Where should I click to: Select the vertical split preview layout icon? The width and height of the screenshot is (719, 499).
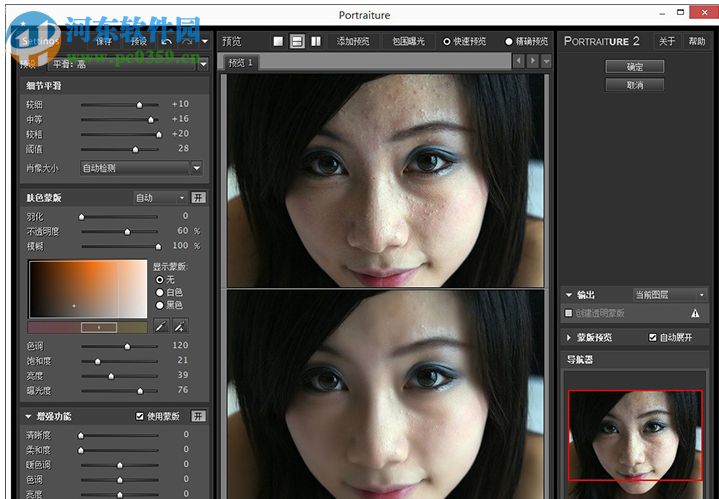pos(316,41)
